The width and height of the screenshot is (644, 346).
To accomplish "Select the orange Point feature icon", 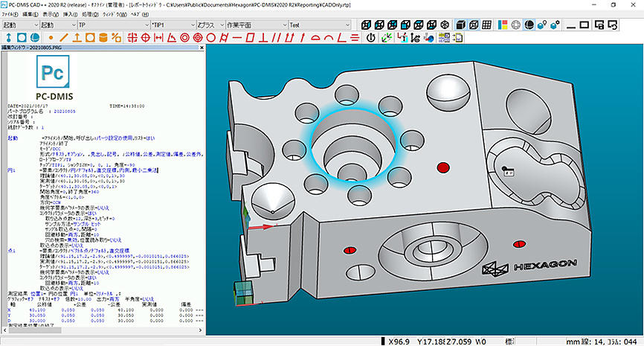I will coord(51,38).
